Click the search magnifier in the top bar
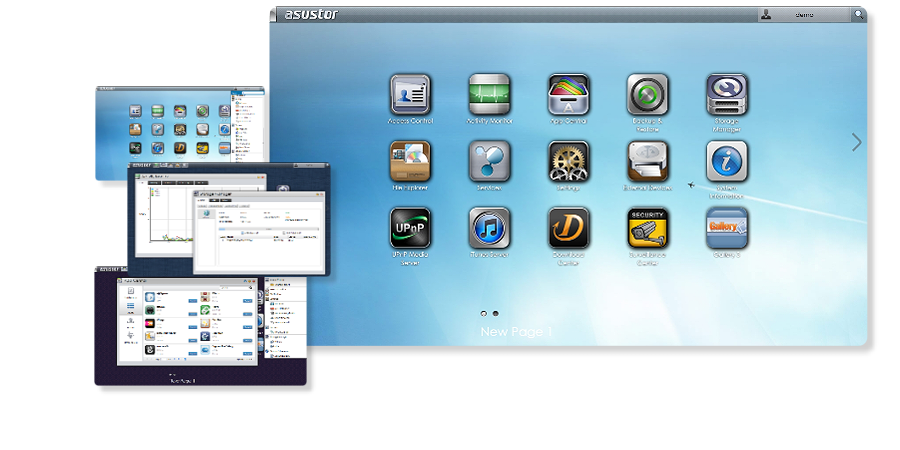The height and width of the screenshot is (450, 900). [x=858, y=15]
